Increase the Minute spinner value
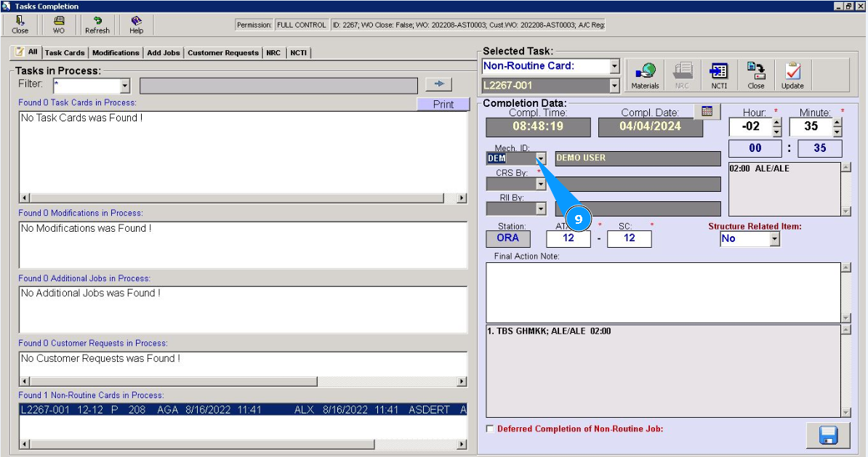 point(837,123)
